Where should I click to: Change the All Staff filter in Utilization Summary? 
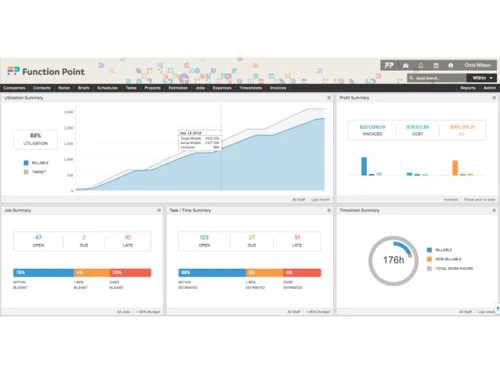click(299, 199)
